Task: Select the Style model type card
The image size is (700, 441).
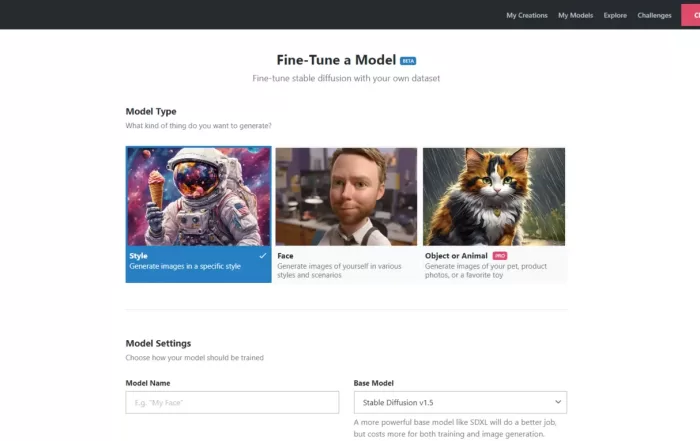Action: 198,214
